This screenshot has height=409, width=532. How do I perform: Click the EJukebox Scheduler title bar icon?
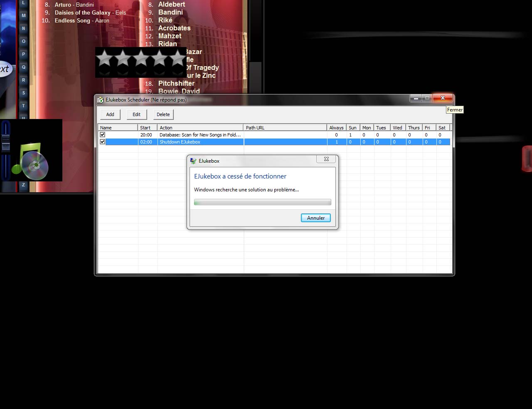point(100,100)
